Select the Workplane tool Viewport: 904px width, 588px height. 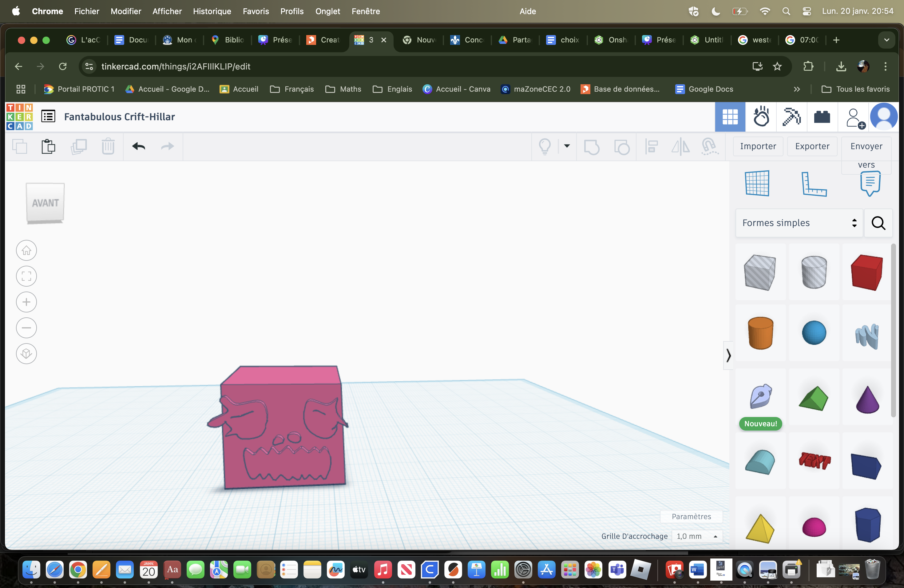(x=757, y=184)
